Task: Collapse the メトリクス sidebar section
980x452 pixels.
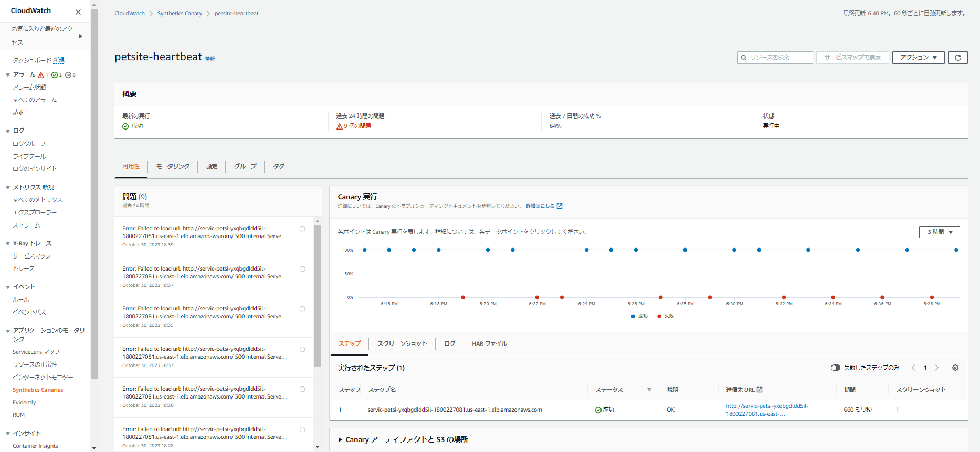Action: pyautogui.click(x=8, y=187)
